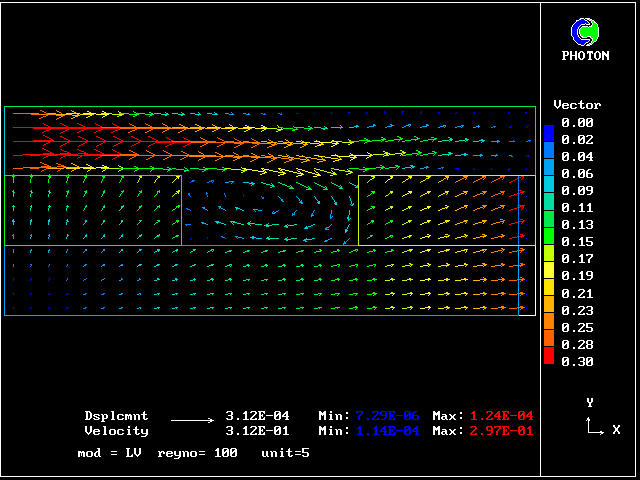
Task: Click the velocity scale value 3.12E-01
Action: click(257, 431)
